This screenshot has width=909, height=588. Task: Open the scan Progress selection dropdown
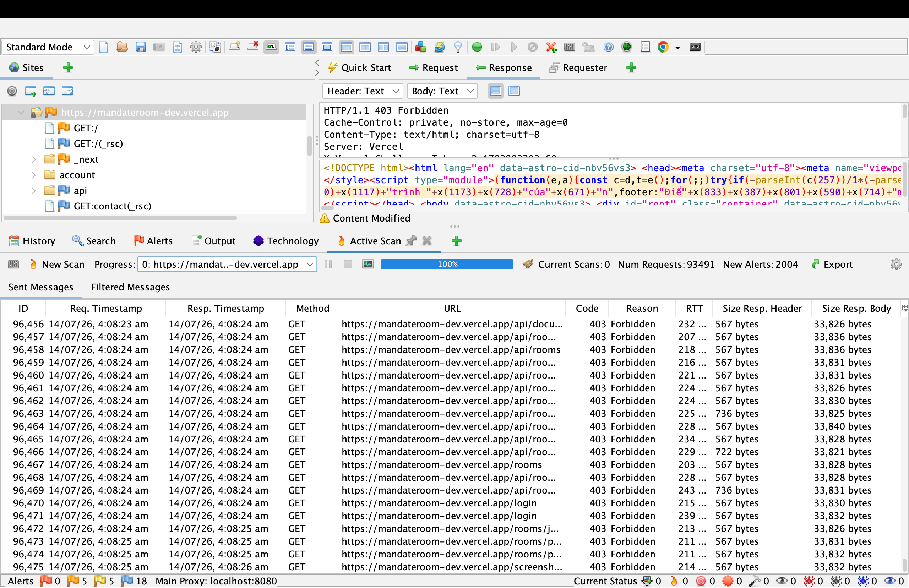pos(227,265)
